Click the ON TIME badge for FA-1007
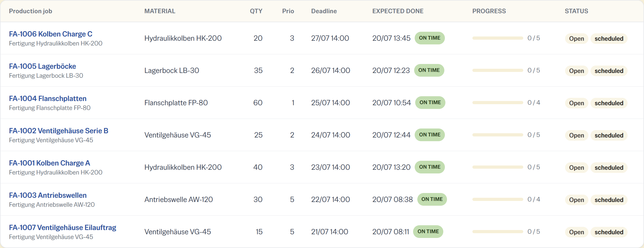 tap(428, 232)
